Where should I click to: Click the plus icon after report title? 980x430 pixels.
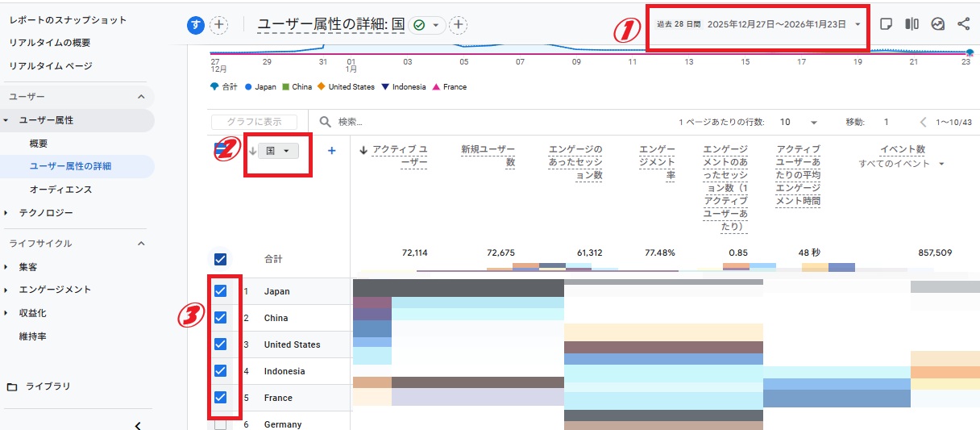[x=459, y=25]
